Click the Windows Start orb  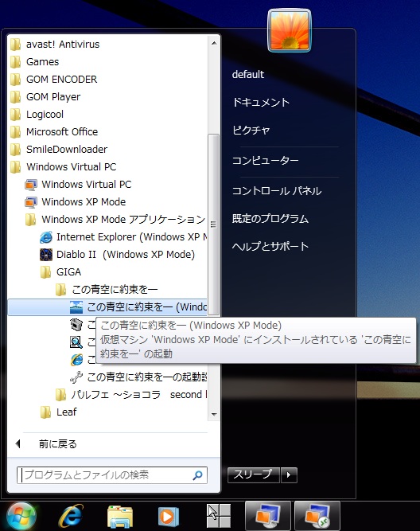(21, 517)
